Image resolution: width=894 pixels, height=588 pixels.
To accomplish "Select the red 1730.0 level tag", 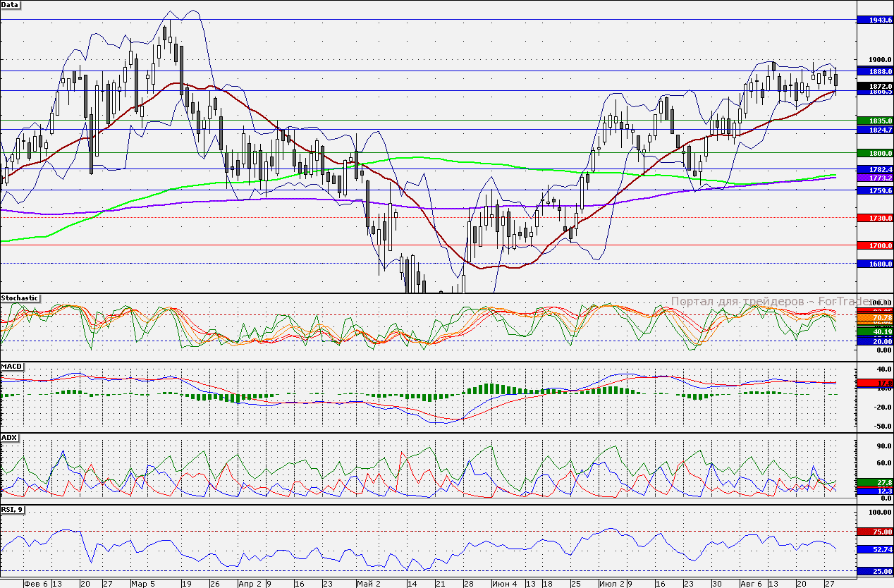I will [874, 218].
